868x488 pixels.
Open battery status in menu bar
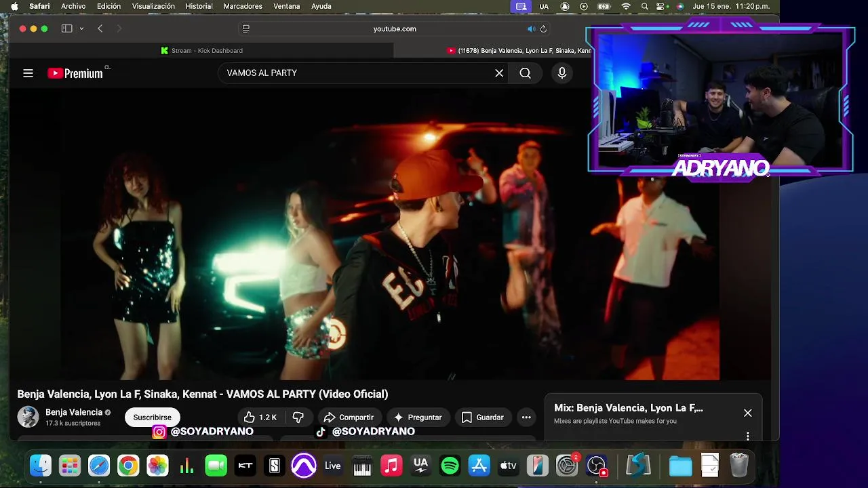tap(604, 6)
